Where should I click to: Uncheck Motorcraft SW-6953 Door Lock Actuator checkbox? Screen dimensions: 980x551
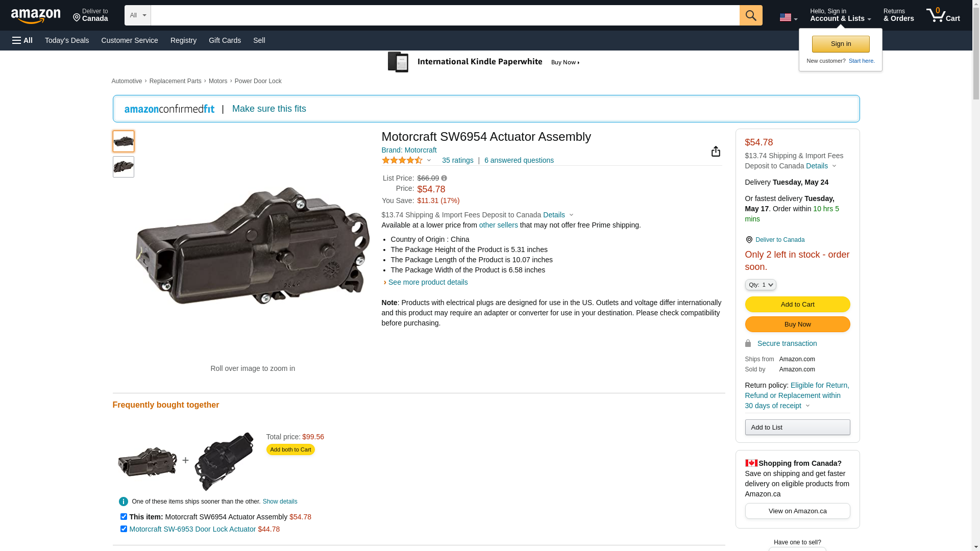pyautogui.click(x=124, y=529)
